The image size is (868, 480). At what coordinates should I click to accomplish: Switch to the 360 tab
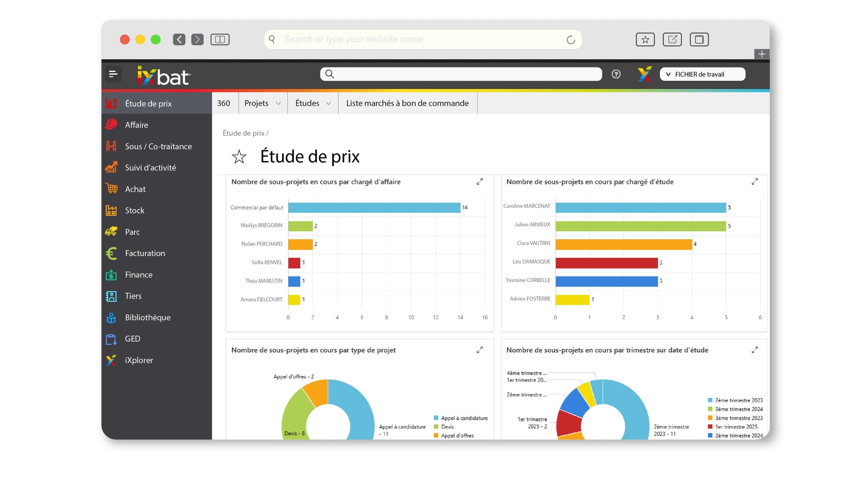[x=224, y=103]
